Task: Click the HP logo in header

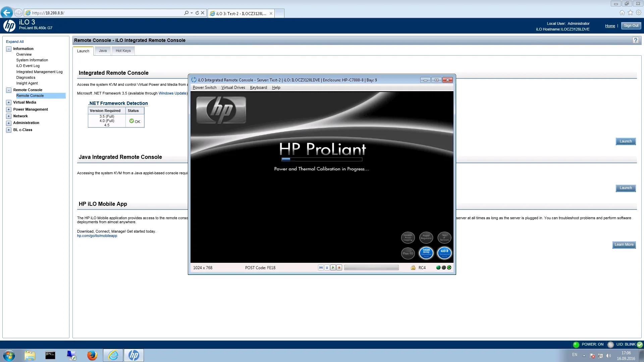Action: pyautogui.click(x=9, y=25)
